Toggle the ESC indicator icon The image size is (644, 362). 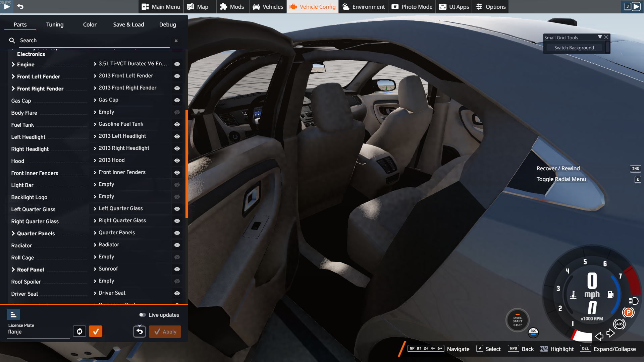tap(533, 333)
